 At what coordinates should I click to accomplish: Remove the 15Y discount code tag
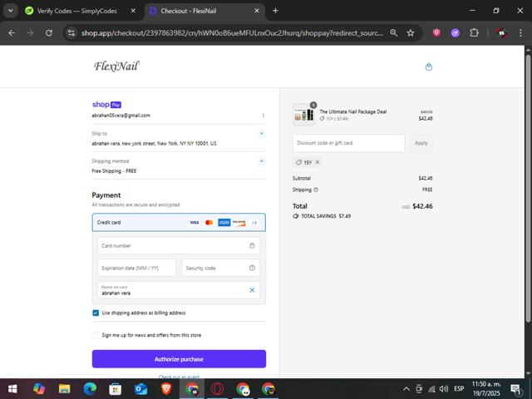(318, 162)
